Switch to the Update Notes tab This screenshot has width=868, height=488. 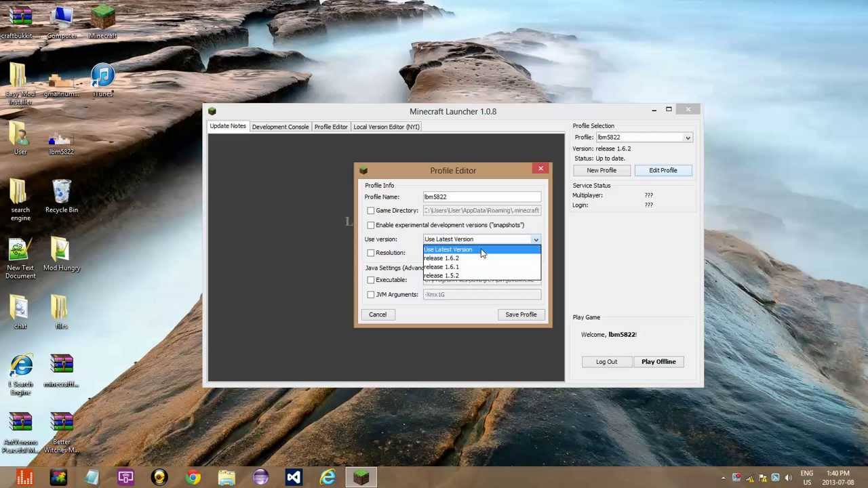(x=228, y=126)
